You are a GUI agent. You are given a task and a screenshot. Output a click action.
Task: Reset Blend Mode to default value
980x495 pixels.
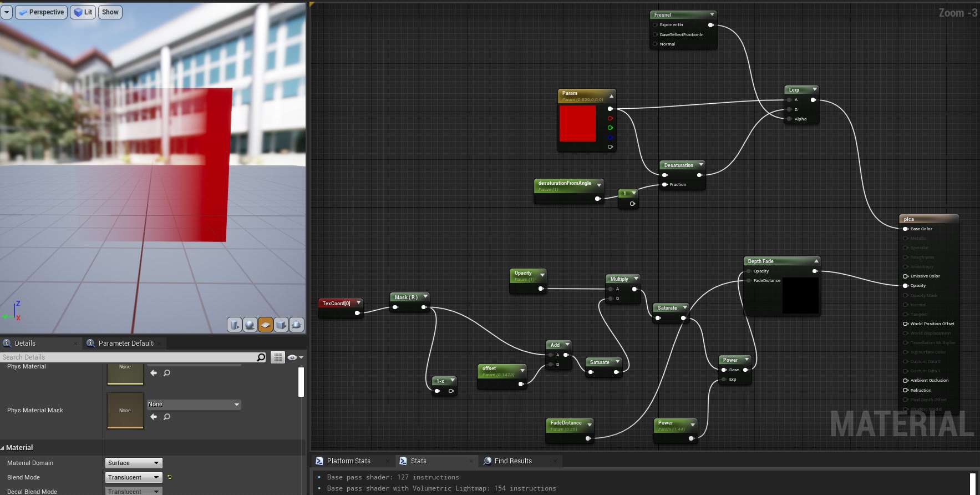pyautogui.click(x=169, y=477)
